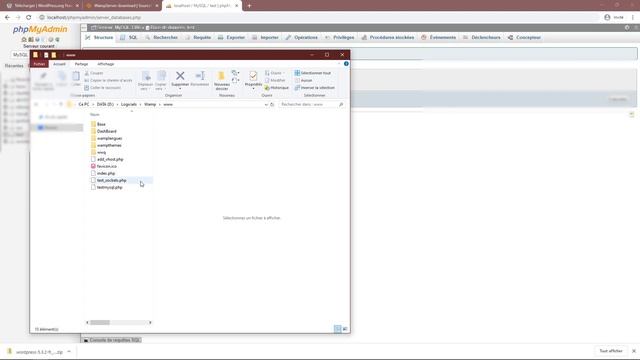640x360 pixels.
Task: Open the Fichier tab in Explorer
Action: click(x=39, y=64)
